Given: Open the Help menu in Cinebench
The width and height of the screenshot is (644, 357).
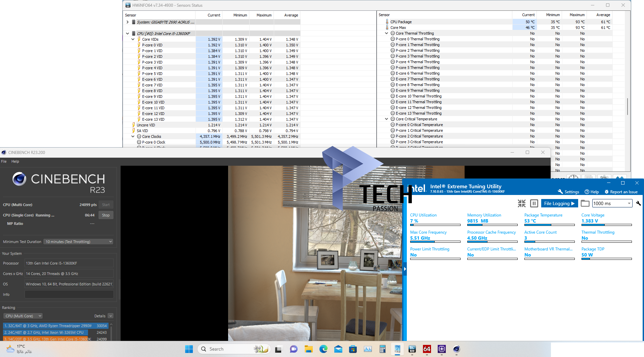Looking at the screenshot, I should pyautogui.click(x=15, y=161).
